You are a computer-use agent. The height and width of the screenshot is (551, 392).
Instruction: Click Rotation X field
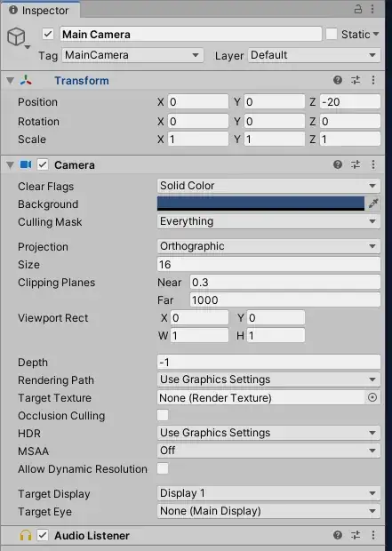198,121
